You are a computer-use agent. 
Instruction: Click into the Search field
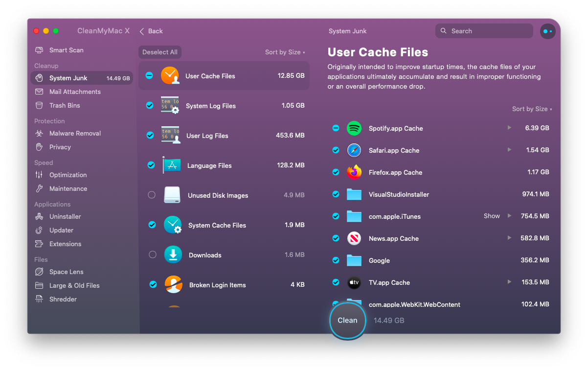point(484,31)
